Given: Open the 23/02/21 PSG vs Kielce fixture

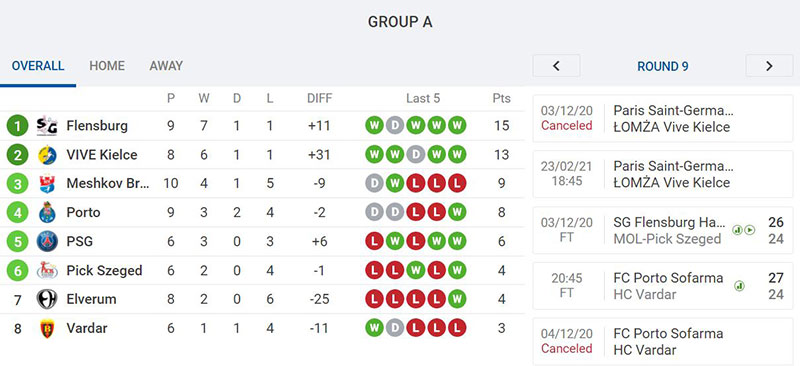Looking at the screenshot, I should [663, 174].
